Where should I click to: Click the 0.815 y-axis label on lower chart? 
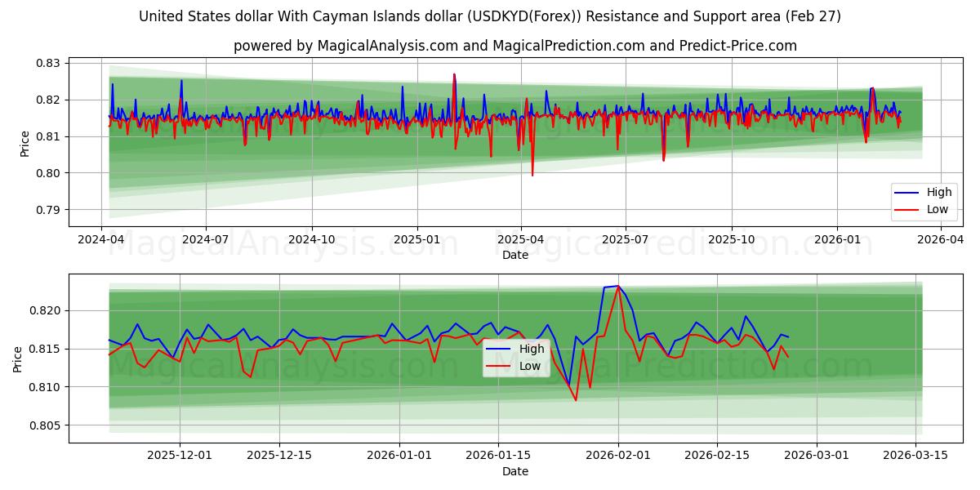click(x=46, y=349)
